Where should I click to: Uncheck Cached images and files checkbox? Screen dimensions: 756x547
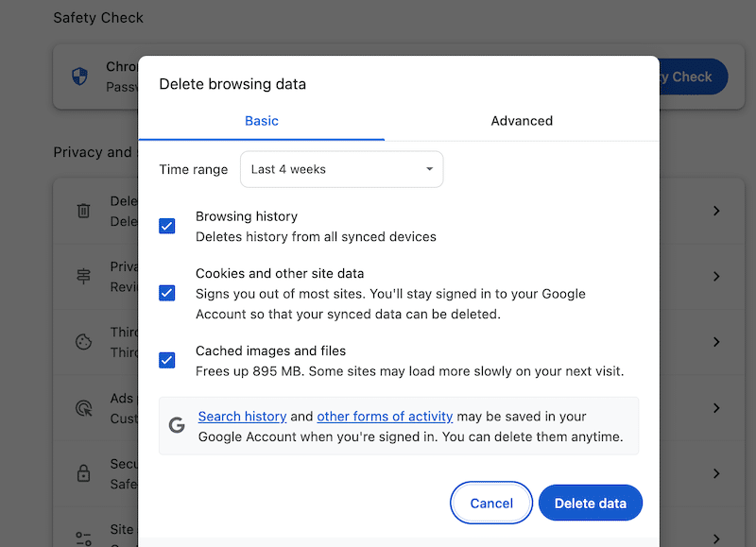(167, 360)
